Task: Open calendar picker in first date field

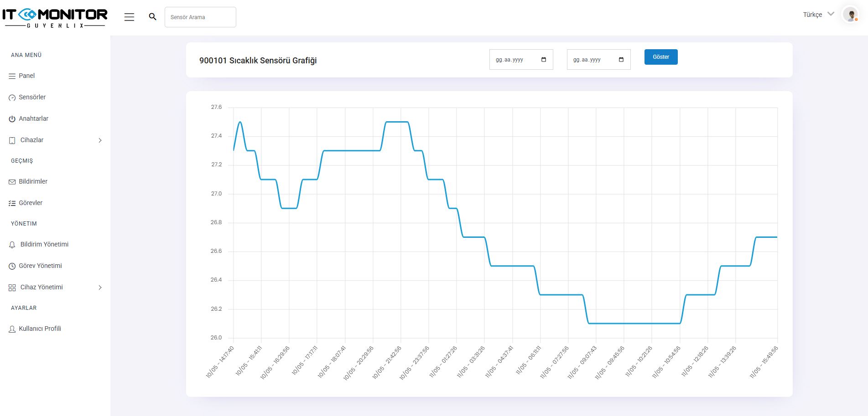Action: (543, 60)
